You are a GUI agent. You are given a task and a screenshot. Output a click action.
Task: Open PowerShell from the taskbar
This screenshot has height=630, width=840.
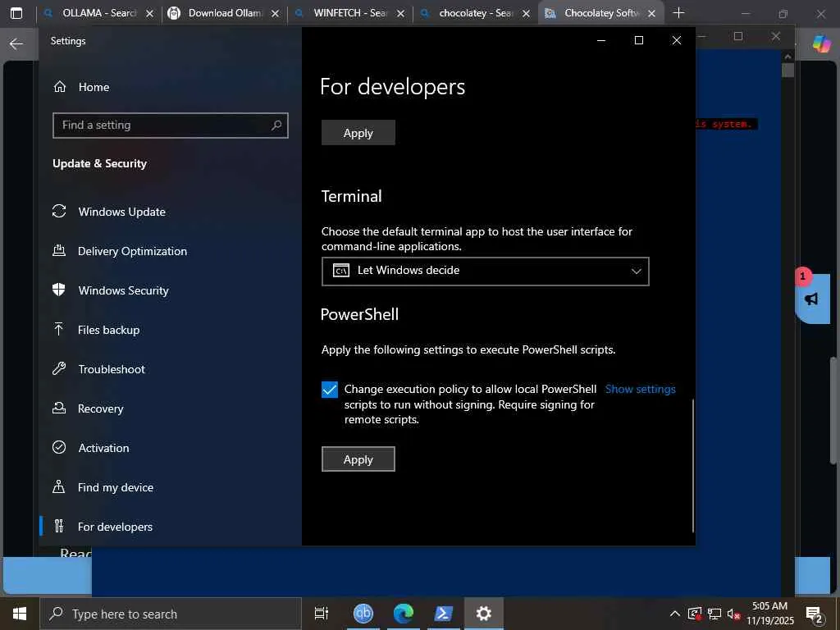click(443, 614)
